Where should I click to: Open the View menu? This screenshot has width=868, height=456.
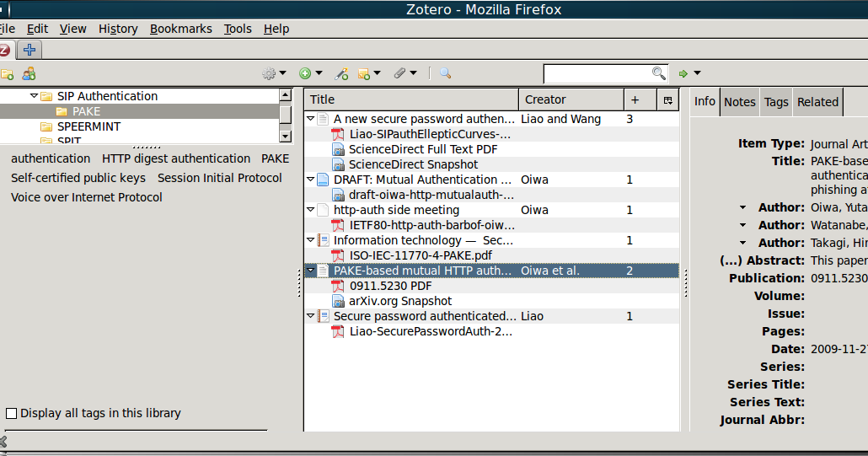point(73,29)
